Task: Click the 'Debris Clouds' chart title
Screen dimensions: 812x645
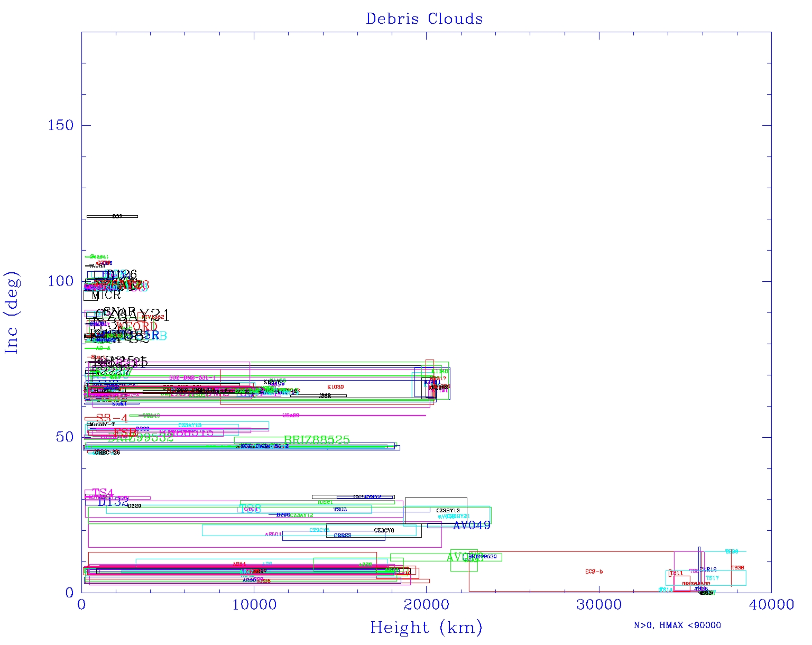Action: (424, 19)
